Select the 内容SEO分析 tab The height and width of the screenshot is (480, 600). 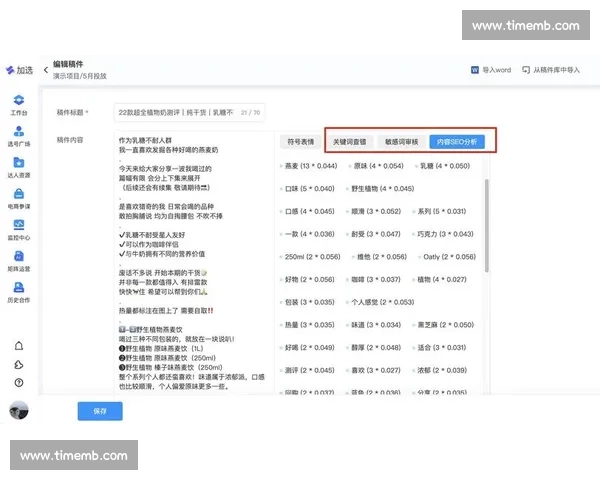[457, 142]
